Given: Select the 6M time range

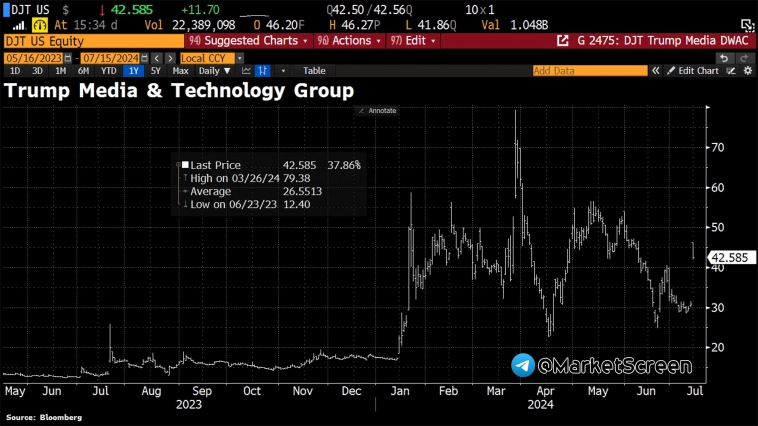Looking at the screenshot, I should pyautogui.click(x=83, y=71).
